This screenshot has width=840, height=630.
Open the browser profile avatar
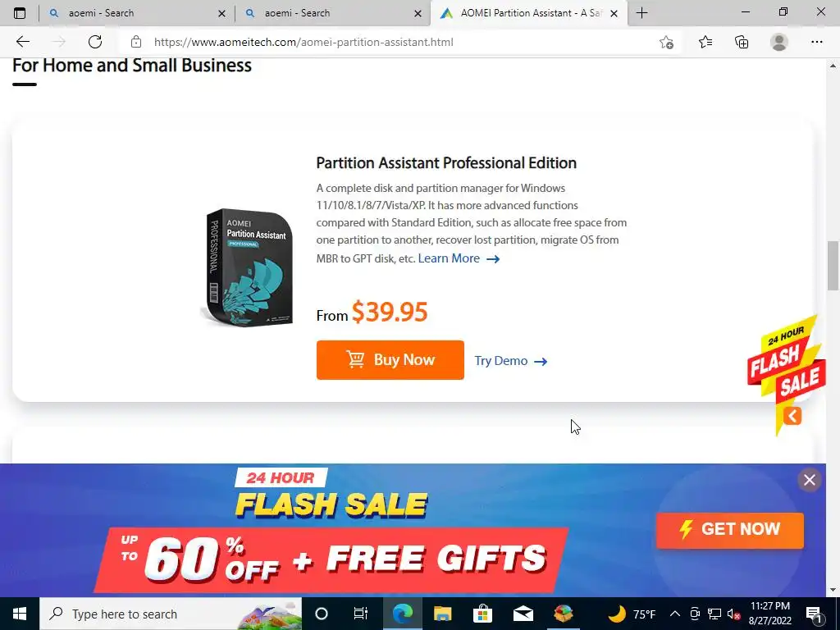779,42
